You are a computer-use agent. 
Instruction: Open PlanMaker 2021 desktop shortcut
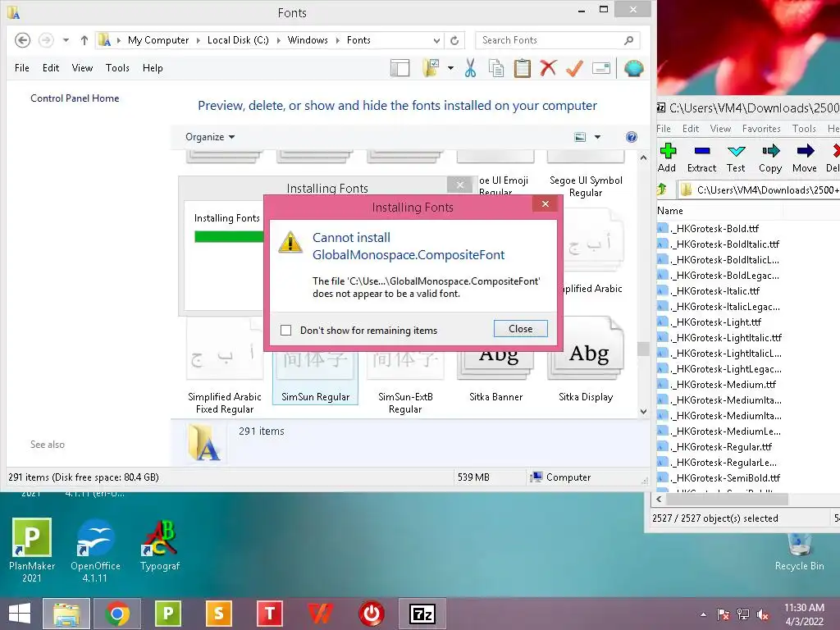point(32,550)
